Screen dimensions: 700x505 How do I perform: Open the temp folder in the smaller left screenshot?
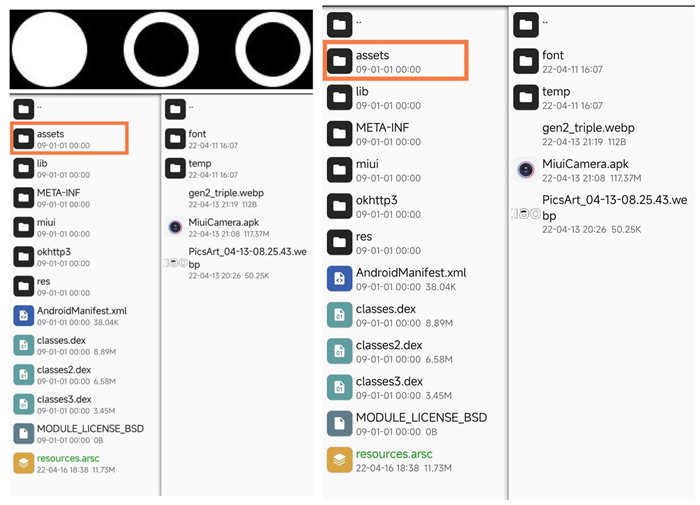click(176, 168)
